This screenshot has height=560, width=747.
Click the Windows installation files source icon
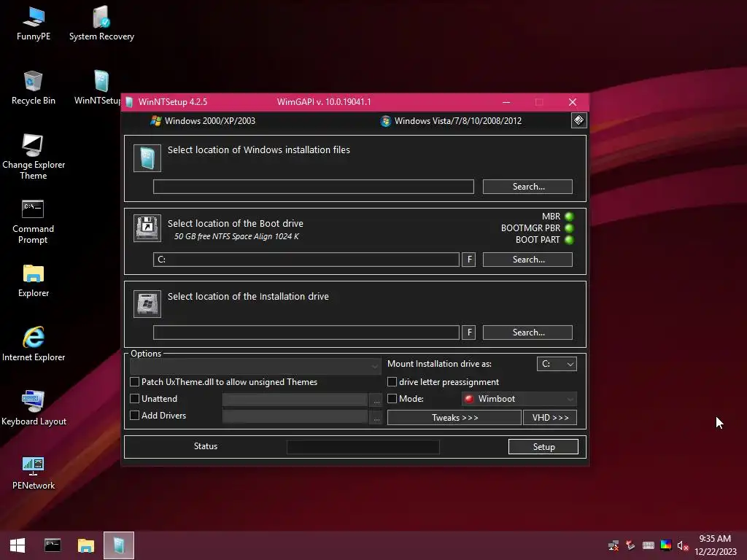coord(147,158)
